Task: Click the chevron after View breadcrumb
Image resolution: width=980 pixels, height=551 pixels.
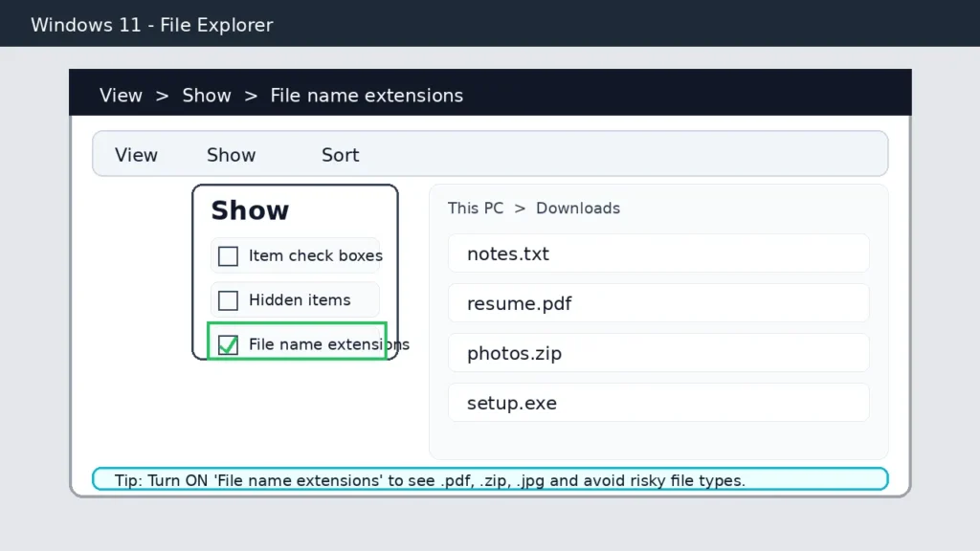Action: (x=162, y=95)
